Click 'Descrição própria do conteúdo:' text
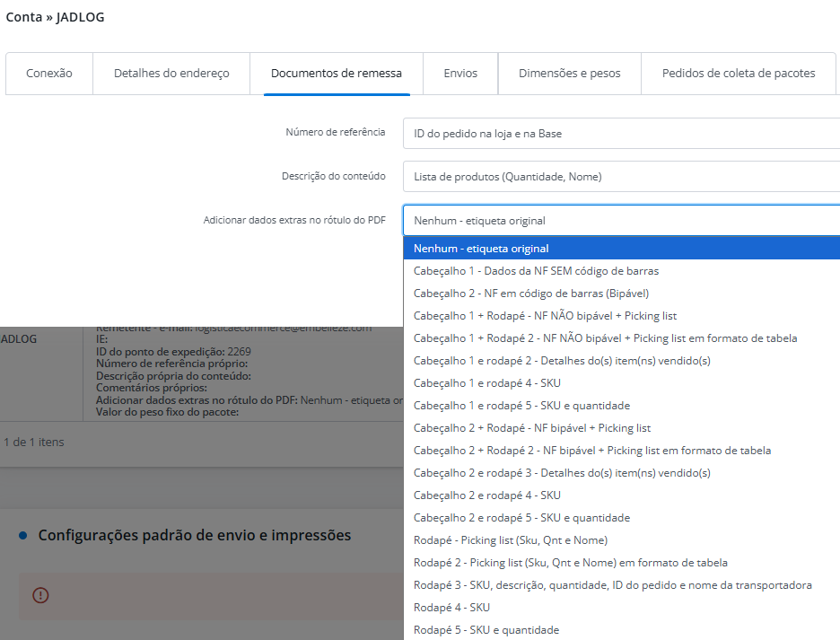The width and height of the screenshot is (840, 640). [x=173, y=376]
